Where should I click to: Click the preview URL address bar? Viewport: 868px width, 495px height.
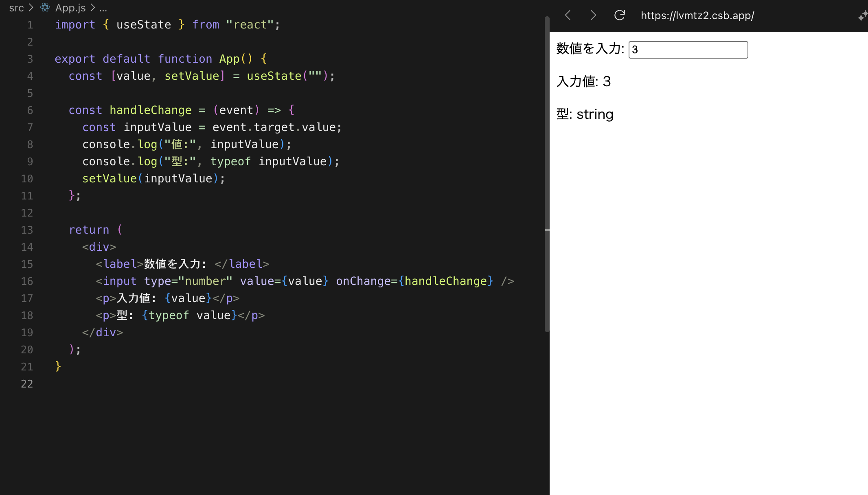coord(697,15)
